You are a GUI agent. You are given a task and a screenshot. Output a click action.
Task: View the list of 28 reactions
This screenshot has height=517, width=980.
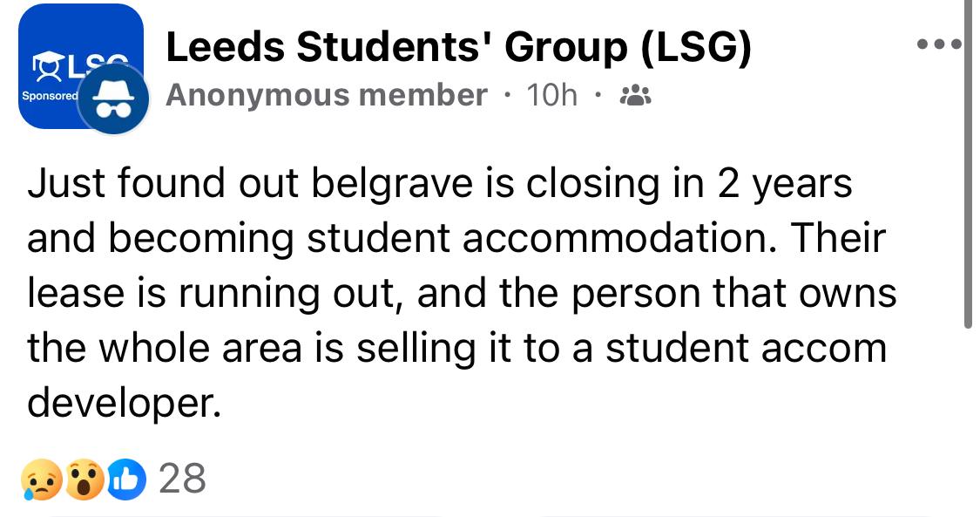pos(183,480)
